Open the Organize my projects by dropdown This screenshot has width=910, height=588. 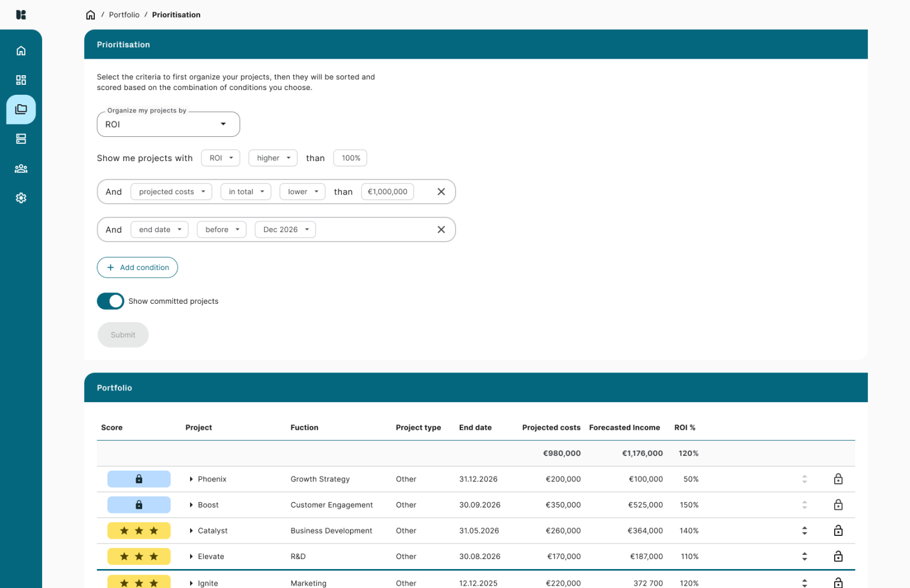(168, 124)
